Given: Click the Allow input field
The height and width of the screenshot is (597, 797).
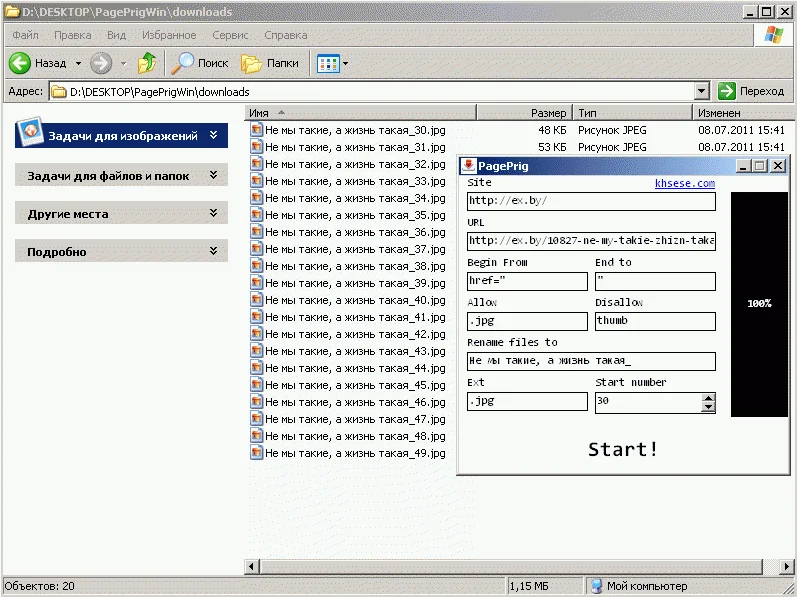Looking at the screenshot, I should (x=527, y=321).
